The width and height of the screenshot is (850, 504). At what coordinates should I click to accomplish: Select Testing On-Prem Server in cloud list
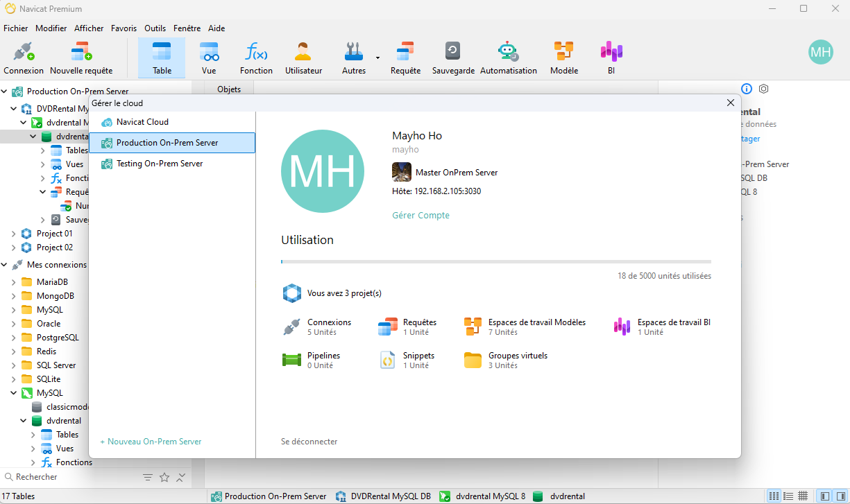160,164
